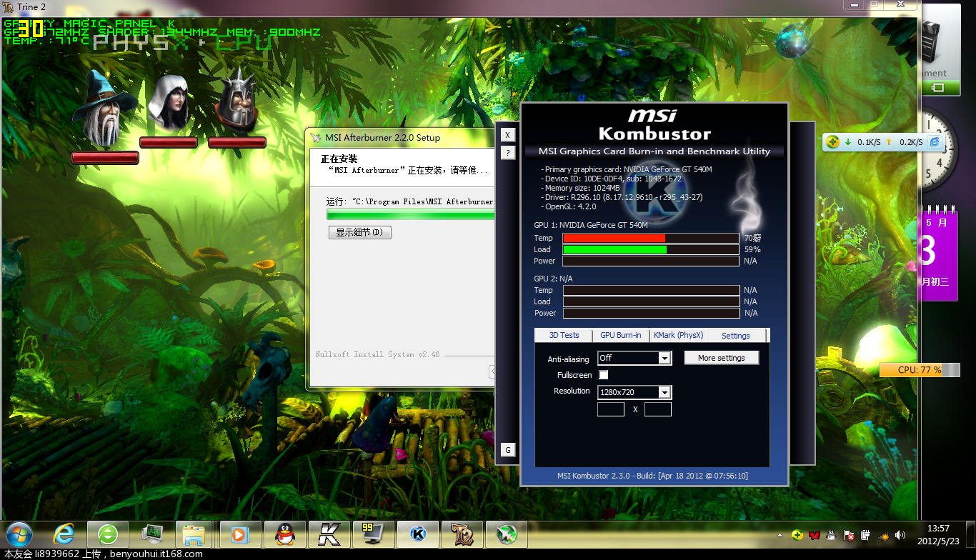Switch to the blue K Kombustor taskbar button
Image resolution: width=976 pixels, height=560 pixels.
[x=418, y=534]
